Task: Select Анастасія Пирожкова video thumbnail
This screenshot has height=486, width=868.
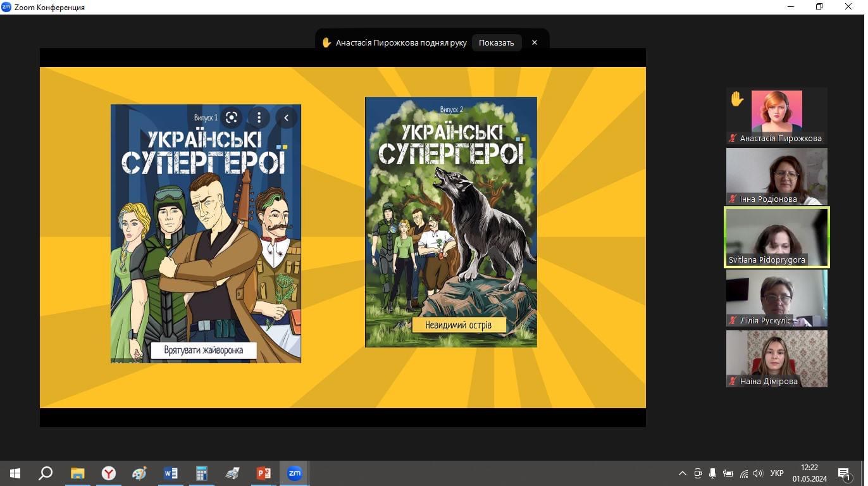Action: pos(777,116)
